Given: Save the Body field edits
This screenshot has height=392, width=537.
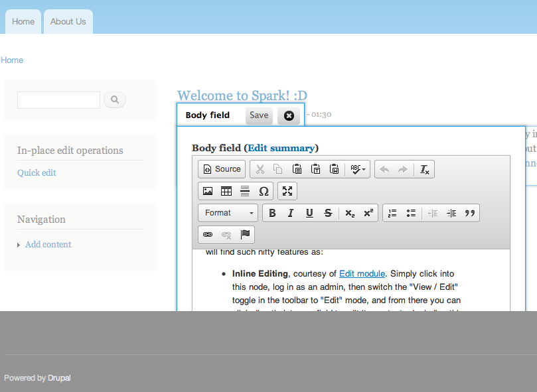Looking at the screenshot, I should tap(259, 115).
